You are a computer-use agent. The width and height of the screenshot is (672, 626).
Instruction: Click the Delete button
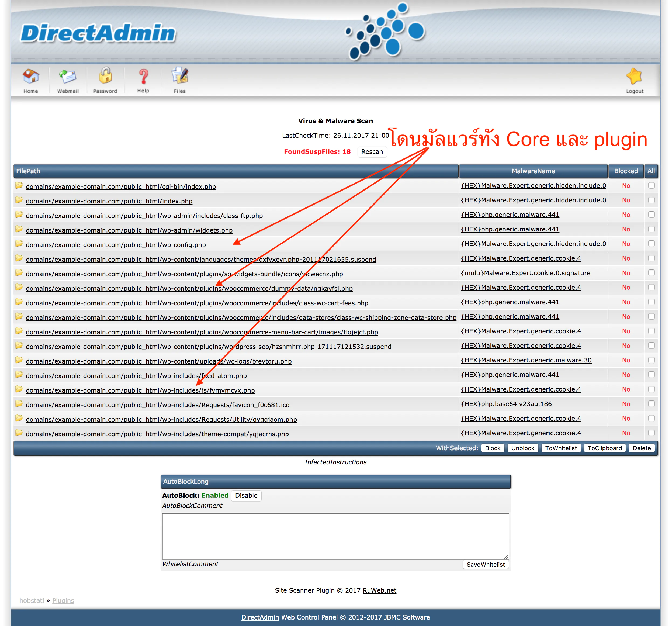point(642,448)
